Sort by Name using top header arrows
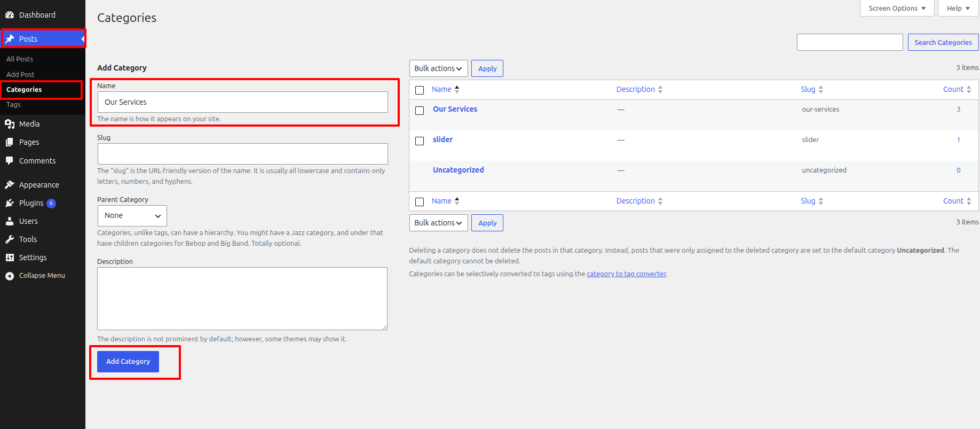This screenshot has height=429, width=980. point(457,89)
